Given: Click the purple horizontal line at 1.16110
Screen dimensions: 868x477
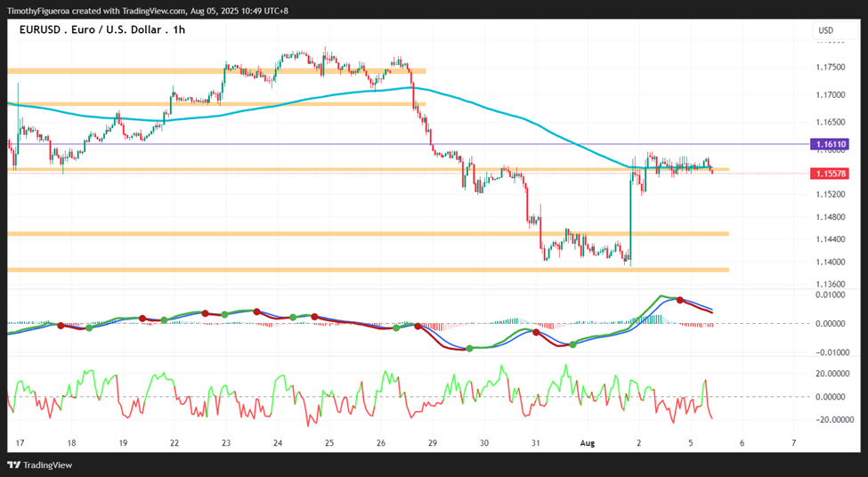Looking at the screenshot, I should click(409, 144).
